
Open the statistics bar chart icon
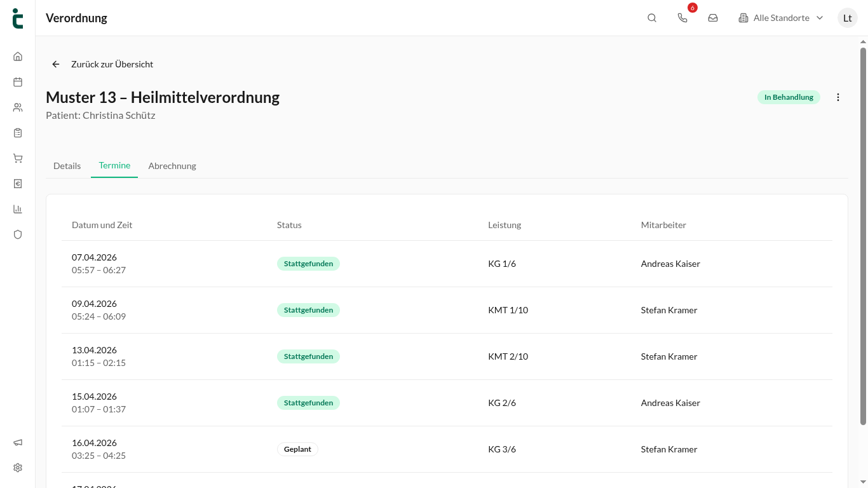[x=18, y=209]
